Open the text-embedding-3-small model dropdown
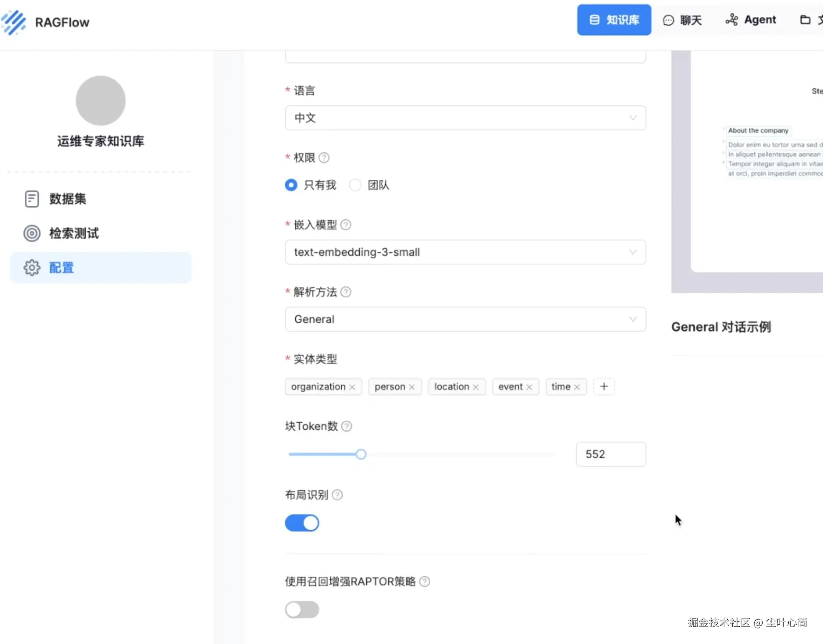823x644 pixels. (x=465, y=252)
